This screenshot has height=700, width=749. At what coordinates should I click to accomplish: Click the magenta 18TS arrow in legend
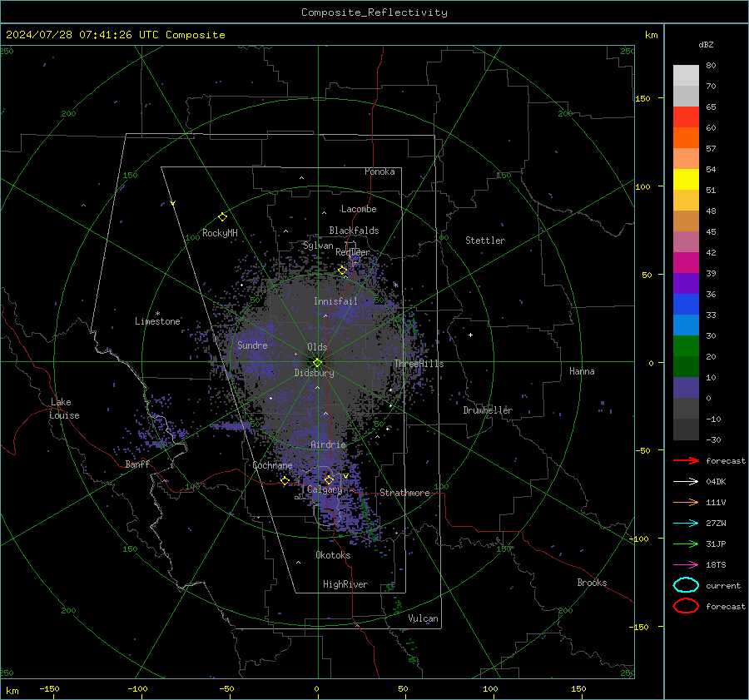[x=686, y=565]
